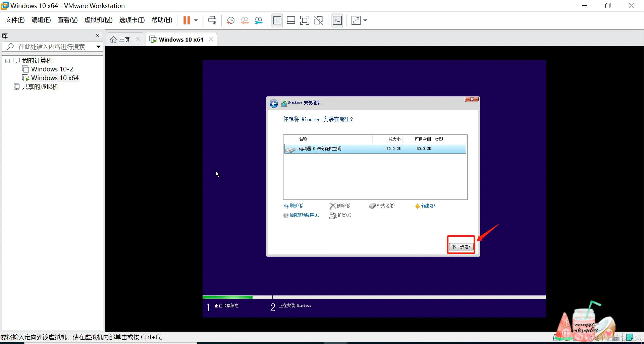Click the 加载驱动程序(L) link

tap(301, 215)
